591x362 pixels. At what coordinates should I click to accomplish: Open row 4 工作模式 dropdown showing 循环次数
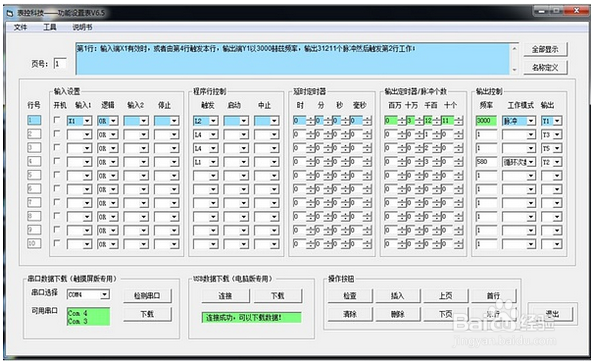coord(519,162)
